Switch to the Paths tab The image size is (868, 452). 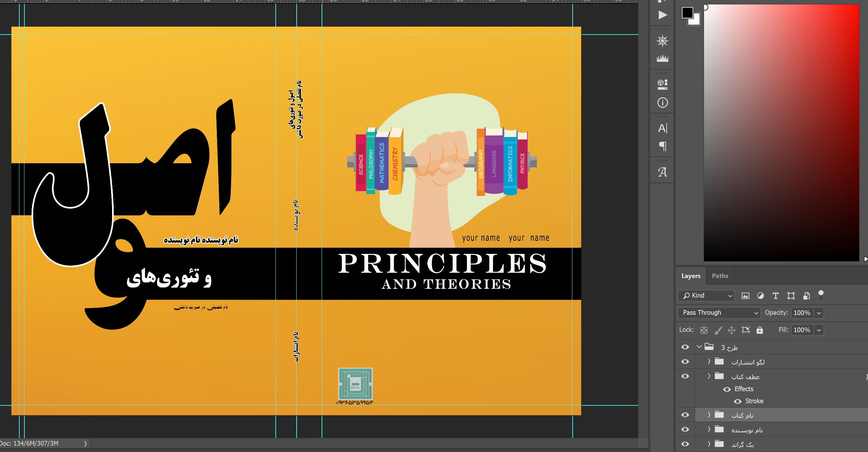click(720, 276)
